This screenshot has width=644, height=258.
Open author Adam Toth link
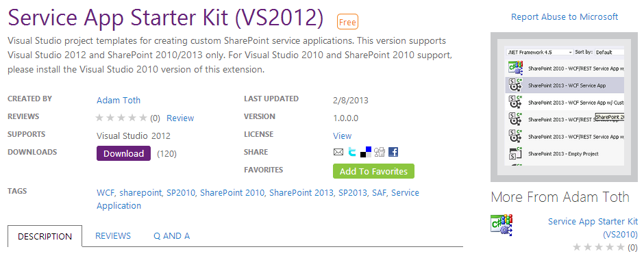point(119,100)
